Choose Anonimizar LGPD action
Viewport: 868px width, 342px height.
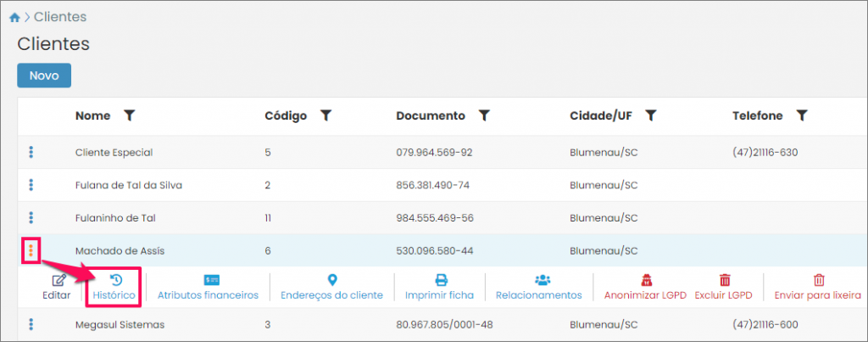click(644, 287)
